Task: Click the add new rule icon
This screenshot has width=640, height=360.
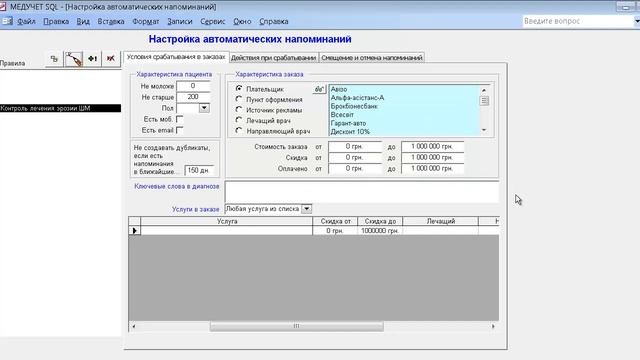Action: tap(93, 59)
